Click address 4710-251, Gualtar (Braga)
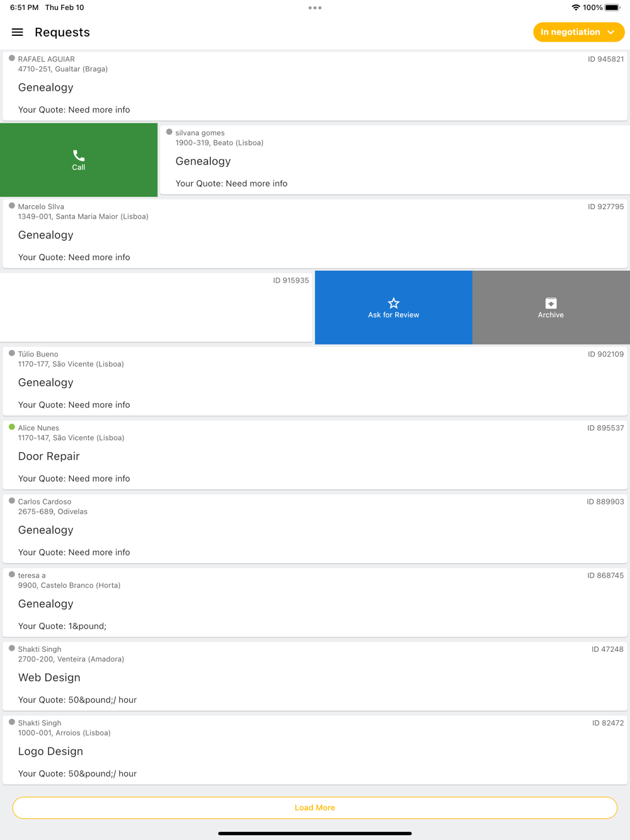Viewport: 630px width, 840px height. point(63,69)
